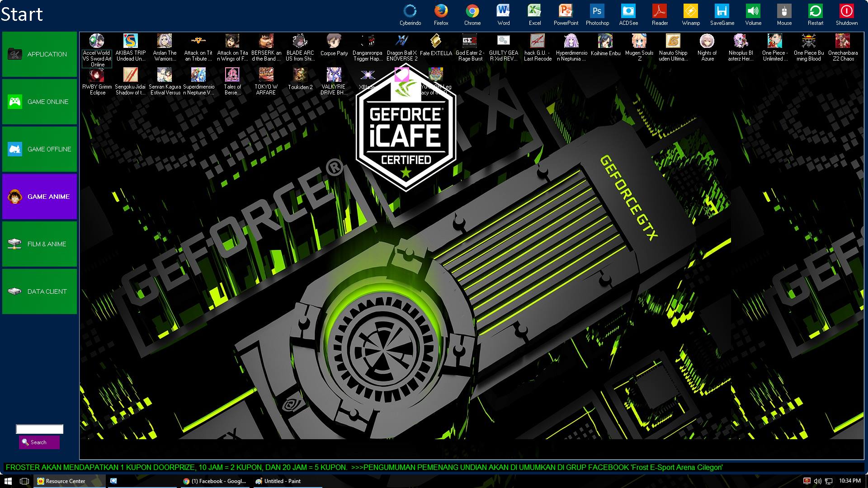The image size is (868, 488).
Task: Open the Windows Start button on taskbar
Action: [8, 481]
